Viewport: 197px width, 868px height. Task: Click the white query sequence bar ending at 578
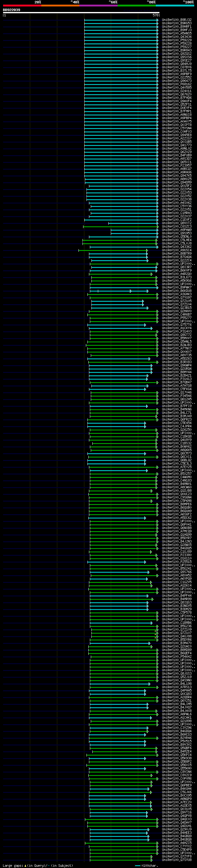pyautogui.click(x=81, y=13)
